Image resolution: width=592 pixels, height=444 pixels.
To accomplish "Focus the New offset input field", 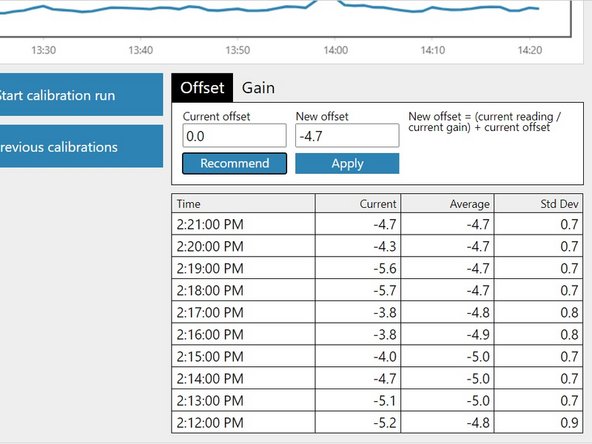I will click(x=347, y=136).
